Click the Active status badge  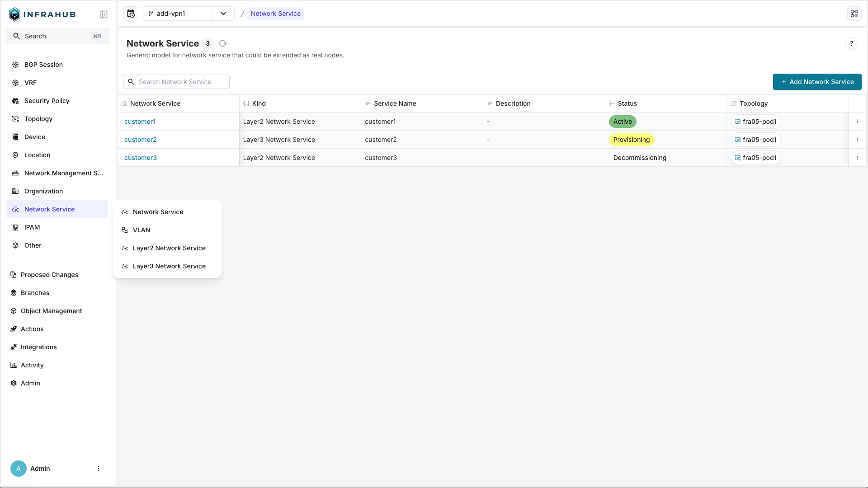tap(623, 122)
